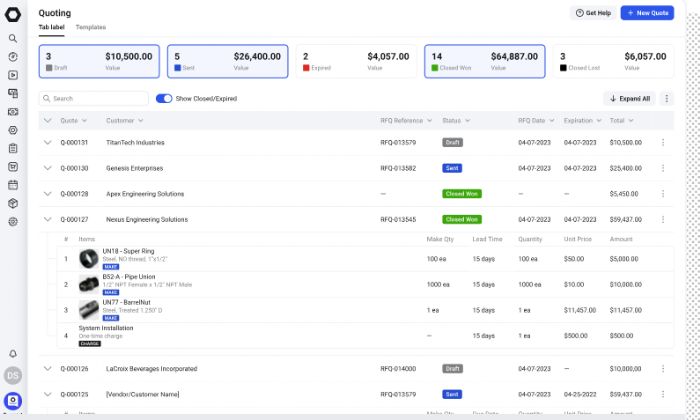Toggle the Expired status card filter
Image resolution: width=700 pixels, height=420 pixels.
pyautogui.click(x=356, y=61)
